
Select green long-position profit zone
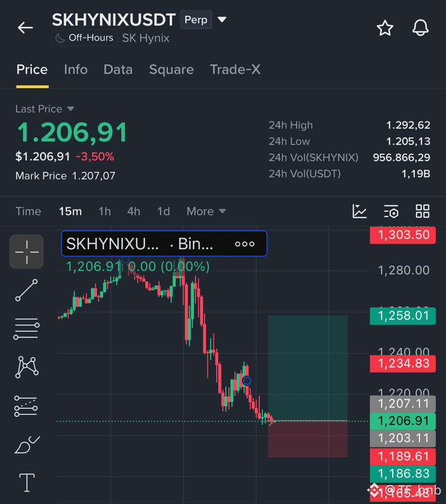point(308,368)
